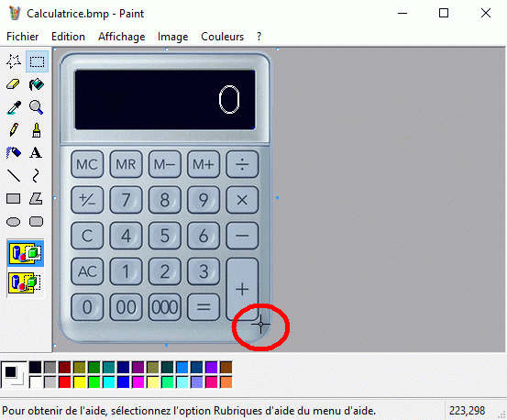Select the Airbrush spray tool
This screenshot has height=420, width=507.
(14, 152)
